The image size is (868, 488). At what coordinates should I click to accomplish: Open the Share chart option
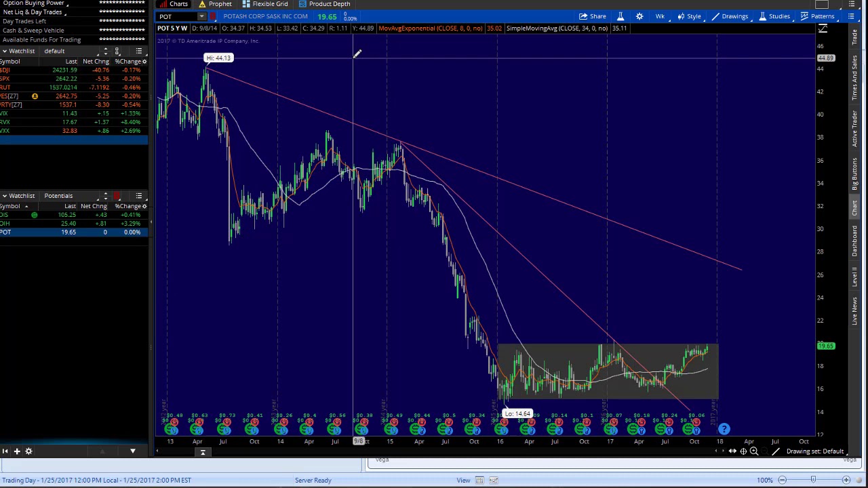(x=593, y=16)
